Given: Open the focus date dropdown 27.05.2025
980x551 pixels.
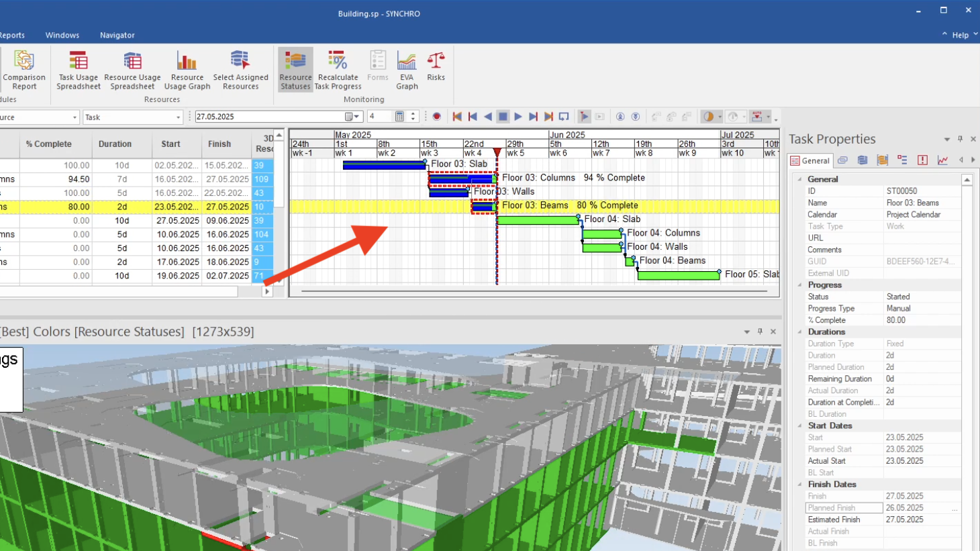Looking at the screenshot, I should point(356,117).
